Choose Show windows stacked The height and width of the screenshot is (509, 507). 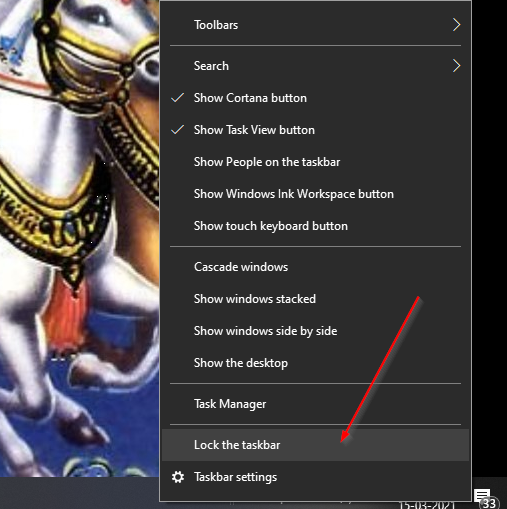(x=315, y=299)
